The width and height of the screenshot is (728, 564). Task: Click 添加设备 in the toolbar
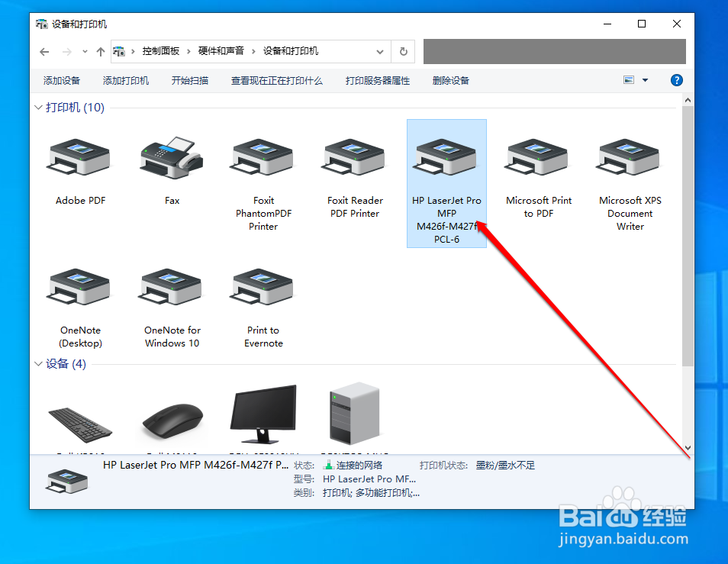pos(62,81)
